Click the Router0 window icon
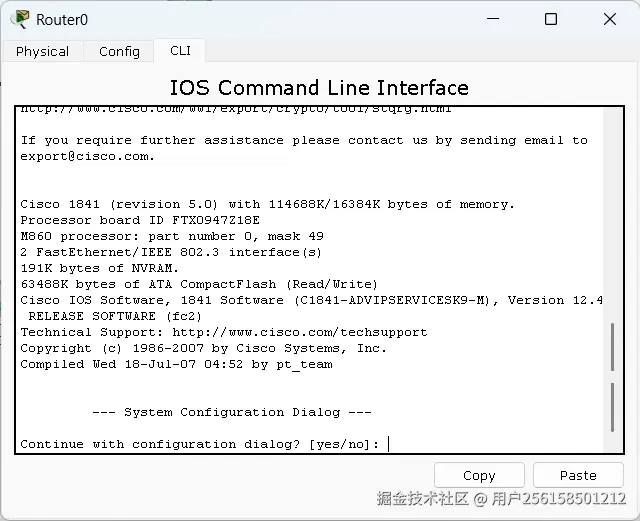Image resolution: width=640 pixels, height=521 pixels. [x=20, y=19]
